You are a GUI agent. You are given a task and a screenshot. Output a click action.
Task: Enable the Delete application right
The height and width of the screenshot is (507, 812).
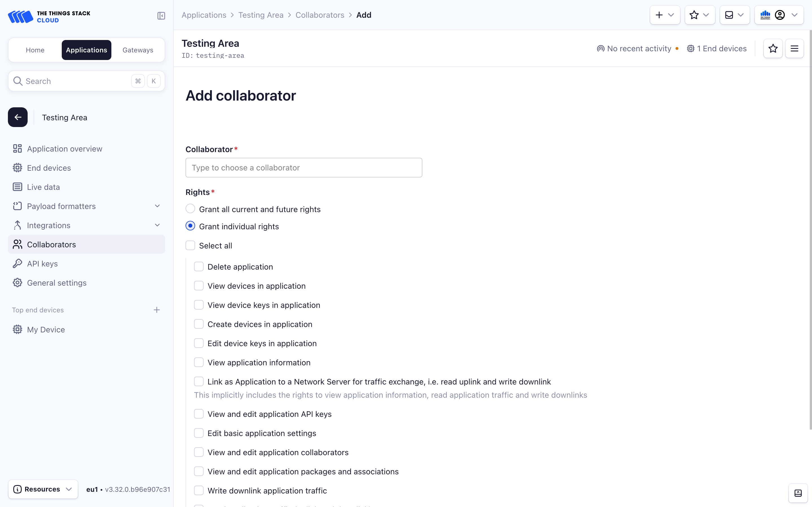(199, 266)
